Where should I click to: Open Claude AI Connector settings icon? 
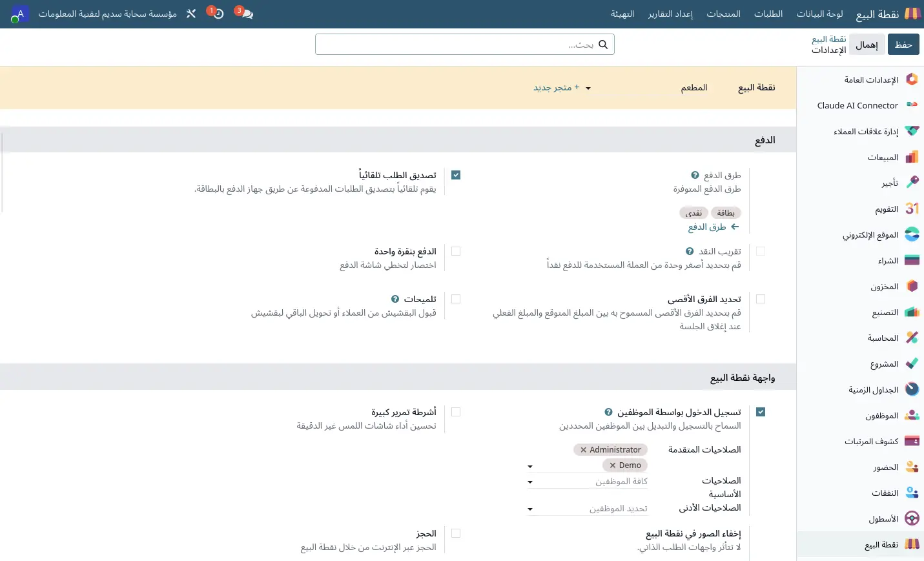912,105
